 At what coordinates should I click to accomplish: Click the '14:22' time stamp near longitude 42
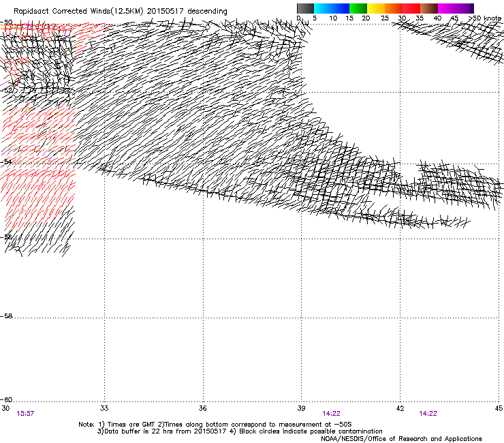(428, 414)
